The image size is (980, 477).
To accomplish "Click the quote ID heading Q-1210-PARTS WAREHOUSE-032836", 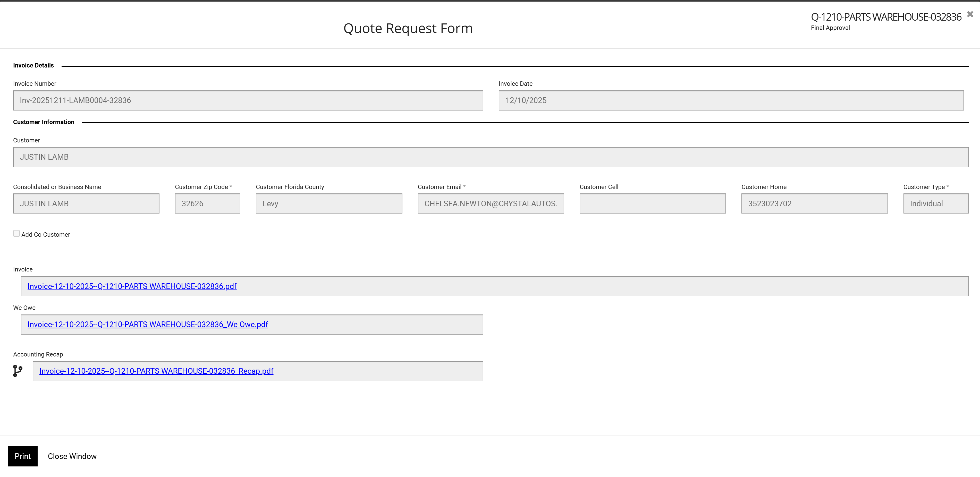I will [886, 17].
